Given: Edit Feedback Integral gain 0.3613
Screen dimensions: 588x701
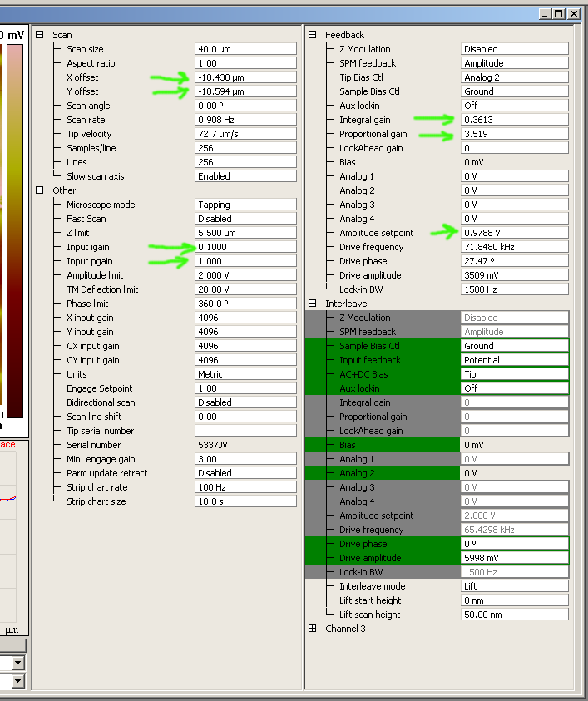Looking at the screenshot, I should [515, 120].
